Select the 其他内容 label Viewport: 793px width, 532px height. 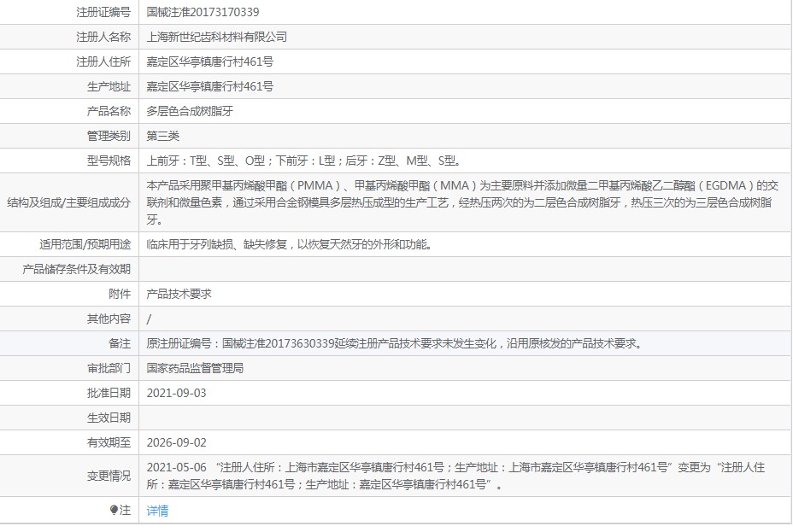109,319
